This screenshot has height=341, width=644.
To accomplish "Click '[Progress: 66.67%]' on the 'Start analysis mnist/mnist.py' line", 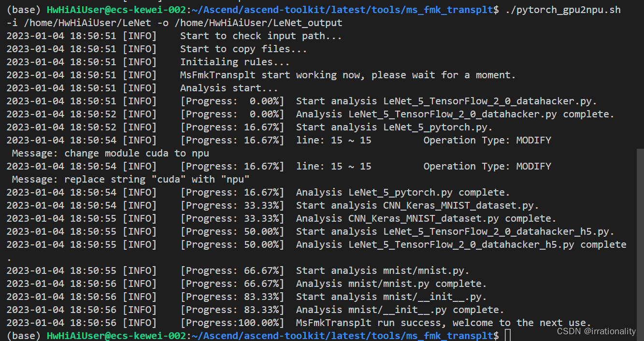I will click(232, 270).
